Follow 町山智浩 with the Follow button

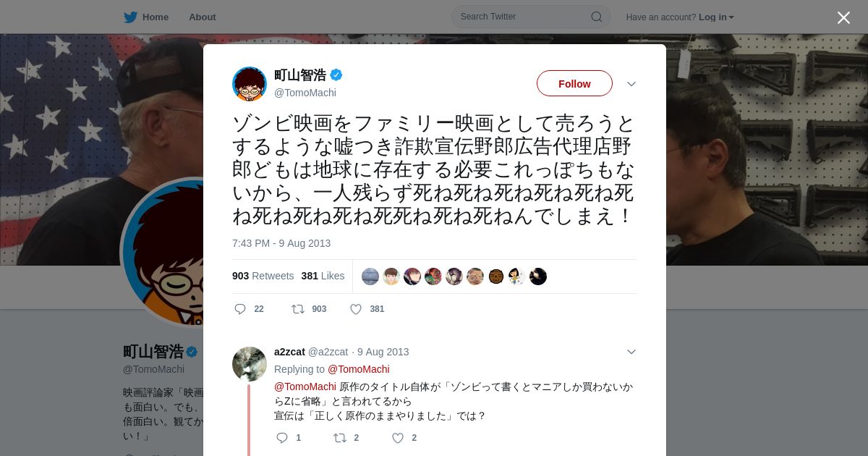point(574,83)
